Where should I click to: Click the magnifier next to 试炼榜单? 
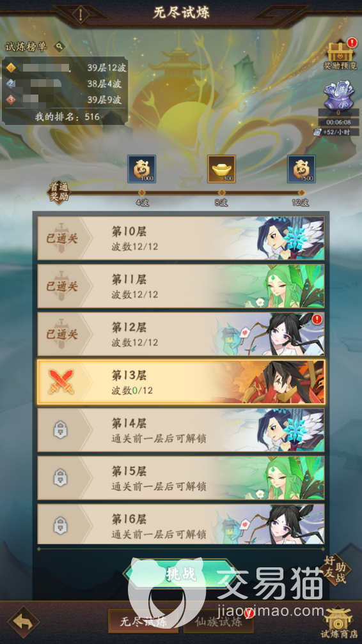tap(59, 46)
